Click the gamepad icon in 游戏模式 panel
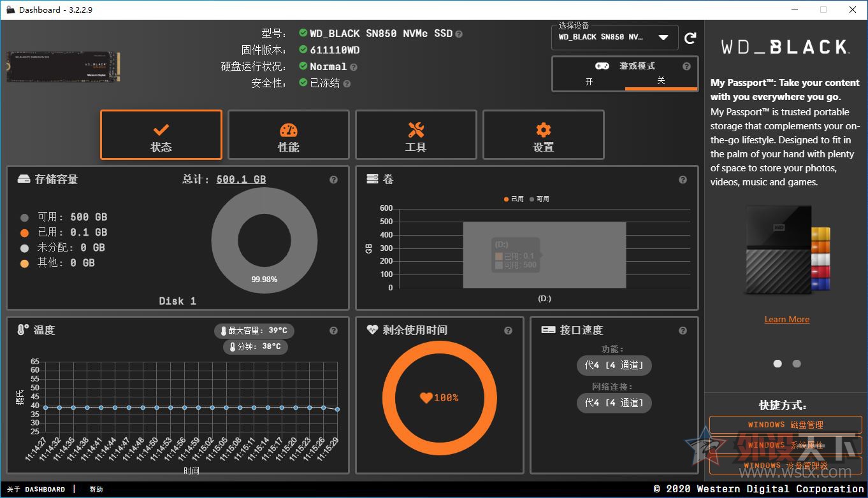 coord(602,66)
